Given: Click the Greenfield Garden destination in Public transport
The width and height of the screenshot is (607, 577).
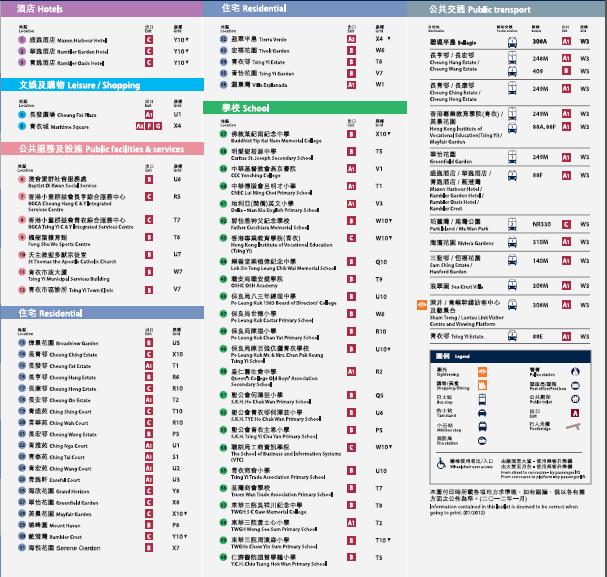Looking at the screenshot, I should 451,158.
